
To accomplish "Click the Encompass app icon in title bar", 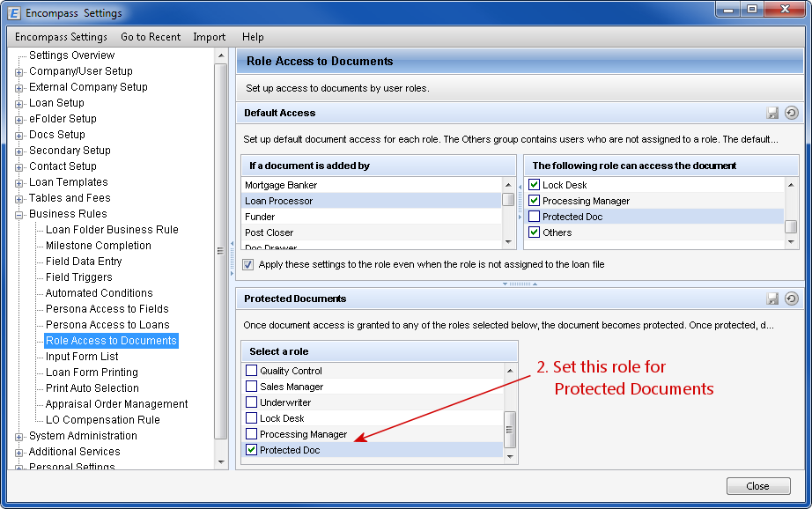I will point(14,13).
